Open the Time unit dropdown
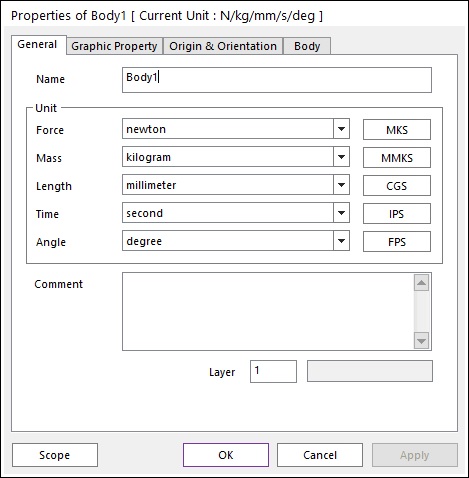This screenshot has height=478, width=469. [x=341, y=213]
